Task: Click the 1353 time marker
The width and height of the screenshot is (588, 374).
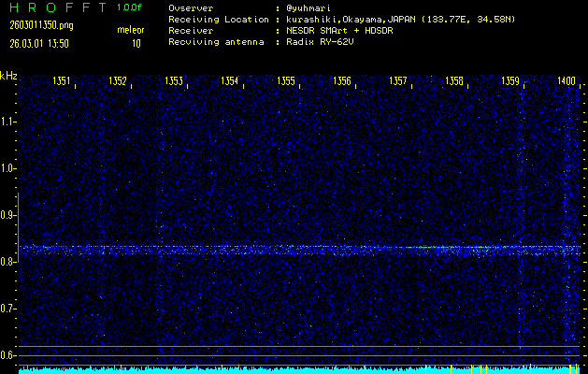Action: pos(174,82)
